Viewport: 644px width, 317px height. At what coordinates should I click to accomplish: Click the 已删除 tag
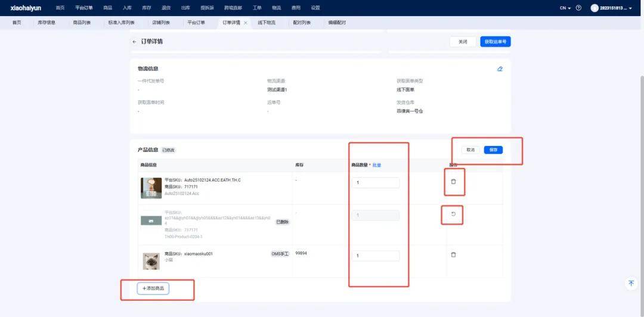282,222
